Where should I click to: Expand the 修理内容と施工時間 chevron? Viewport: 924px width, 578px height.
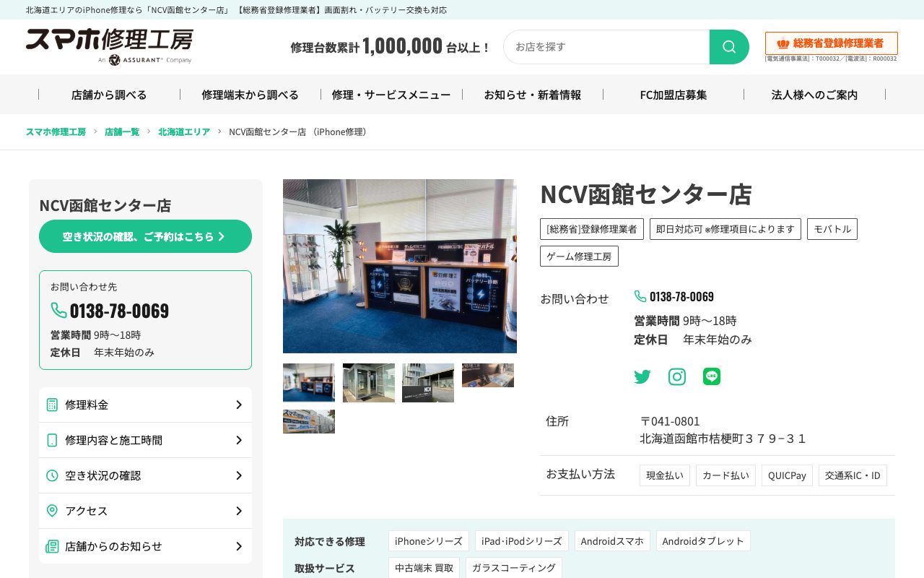coord(239,440)
